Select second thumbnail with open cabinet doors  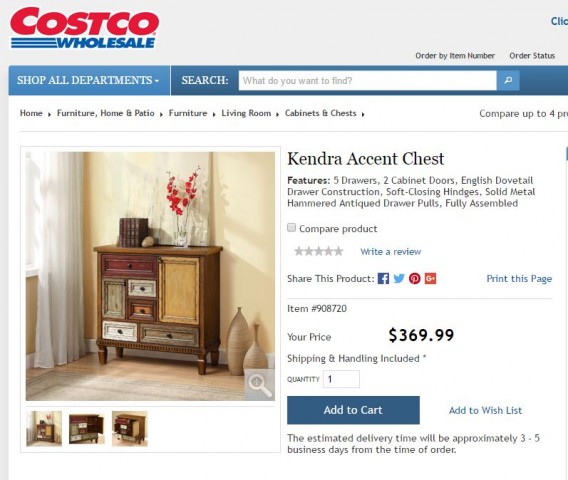click(87, 429)
